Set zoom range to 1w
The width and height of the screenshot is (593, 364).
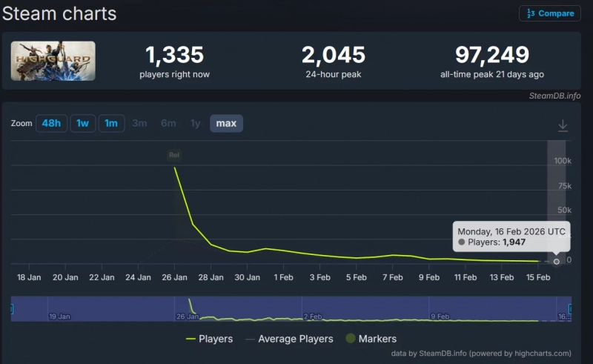[x=83, y=123]
